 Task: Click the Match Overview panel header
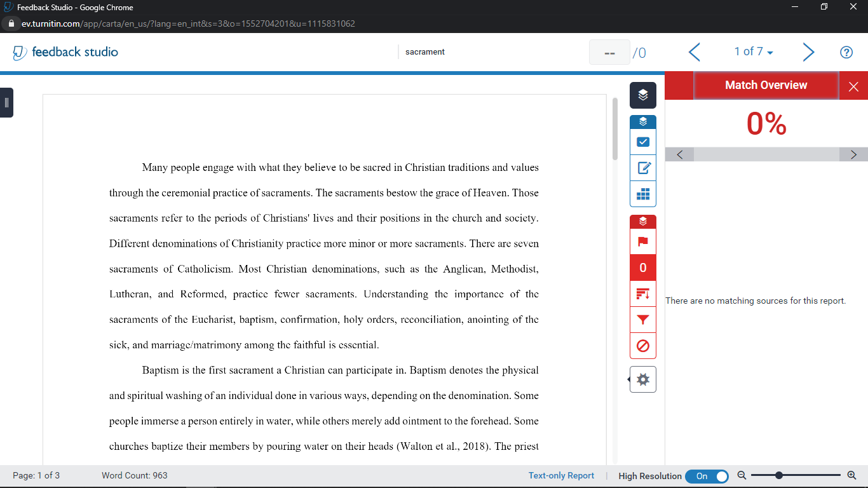pyautogui.click(x=766, y=85)
